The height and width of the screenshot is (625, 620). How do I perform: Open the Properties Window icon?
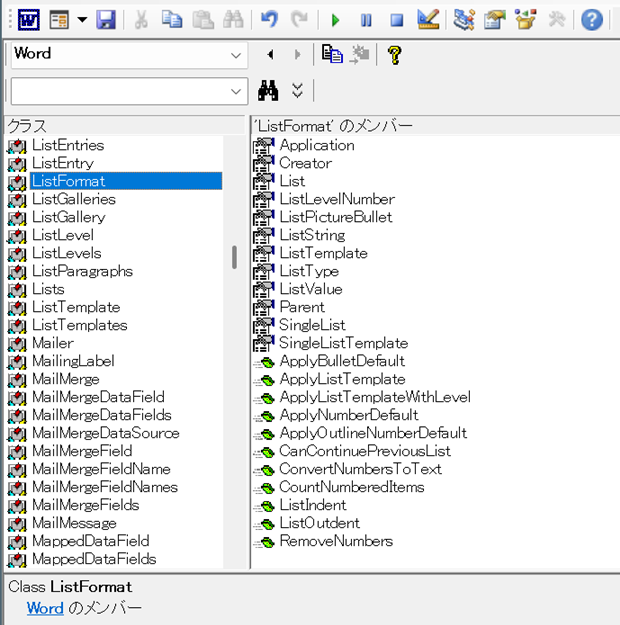coord(494,19)
